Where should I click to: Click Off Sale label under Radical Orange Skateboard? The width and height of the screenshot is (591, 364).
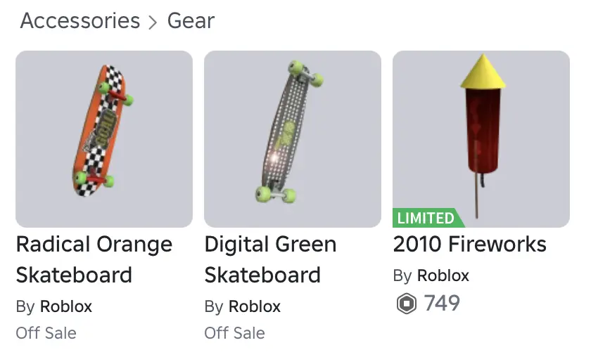click(x=46, y=332)
